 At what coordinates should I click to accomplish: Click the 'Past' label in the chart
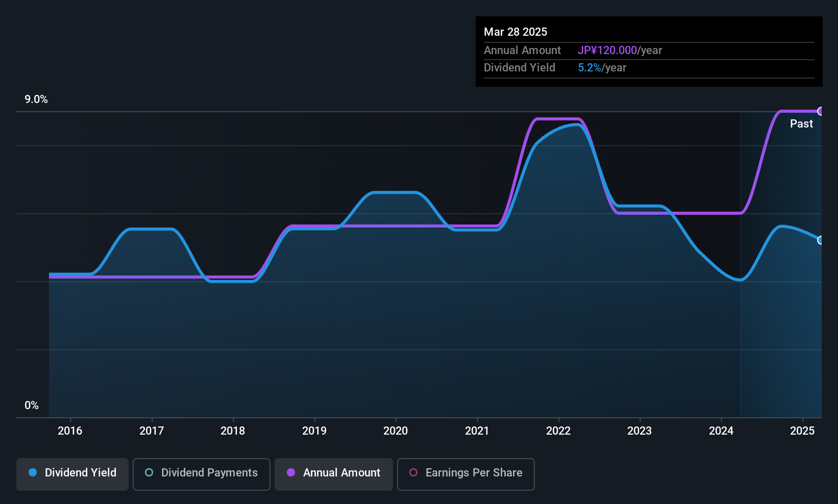(801, 124)
